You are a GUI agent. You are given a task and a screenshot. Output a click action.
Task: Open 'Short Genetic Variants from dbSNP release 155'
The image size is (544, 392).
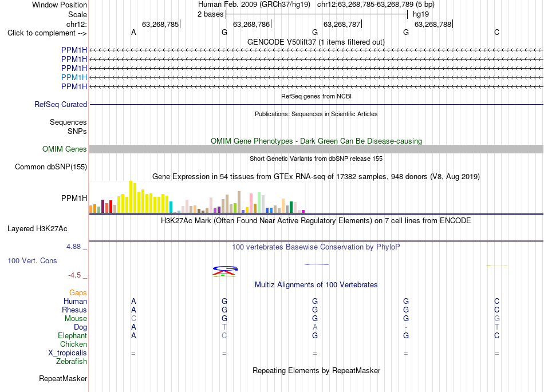(316, 159)
